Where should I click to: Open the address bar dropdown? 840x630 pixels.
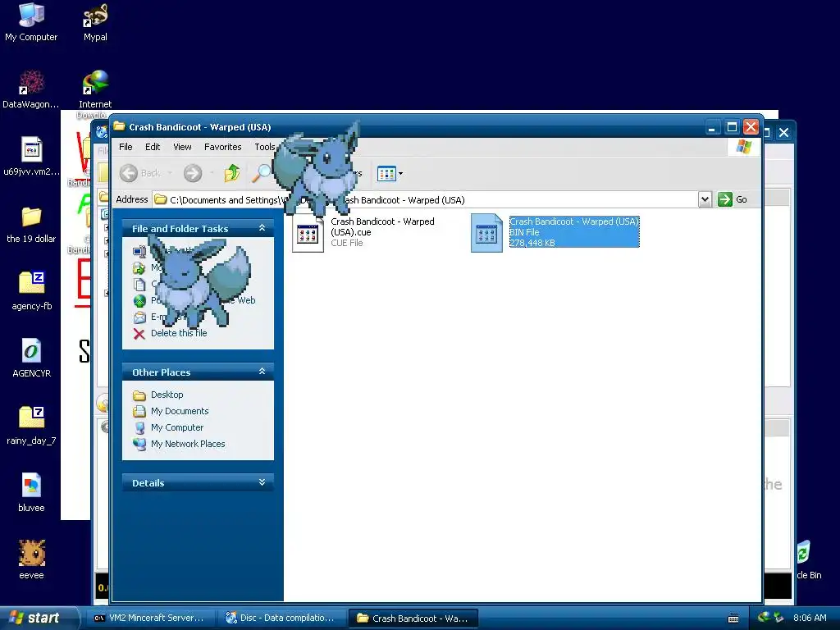705,200
